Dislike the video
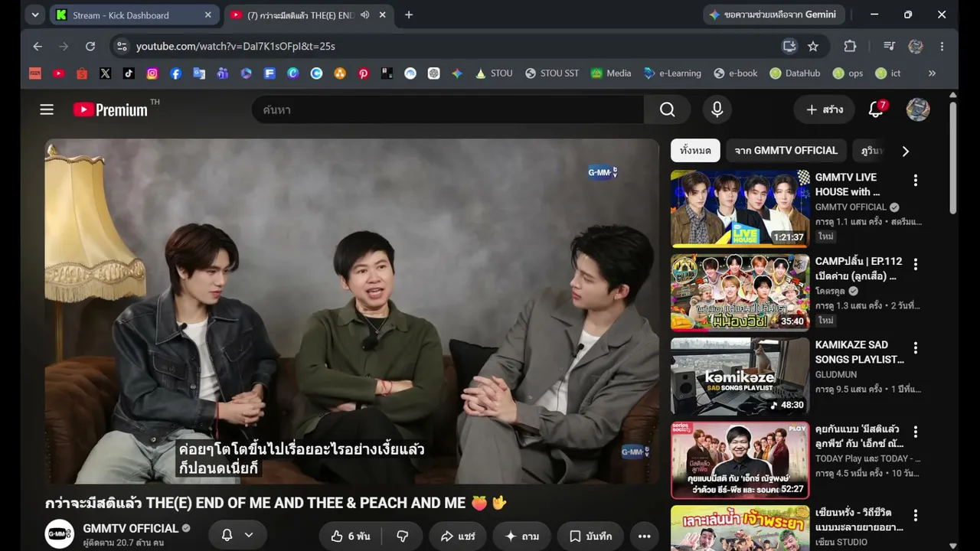 [402, 536]
